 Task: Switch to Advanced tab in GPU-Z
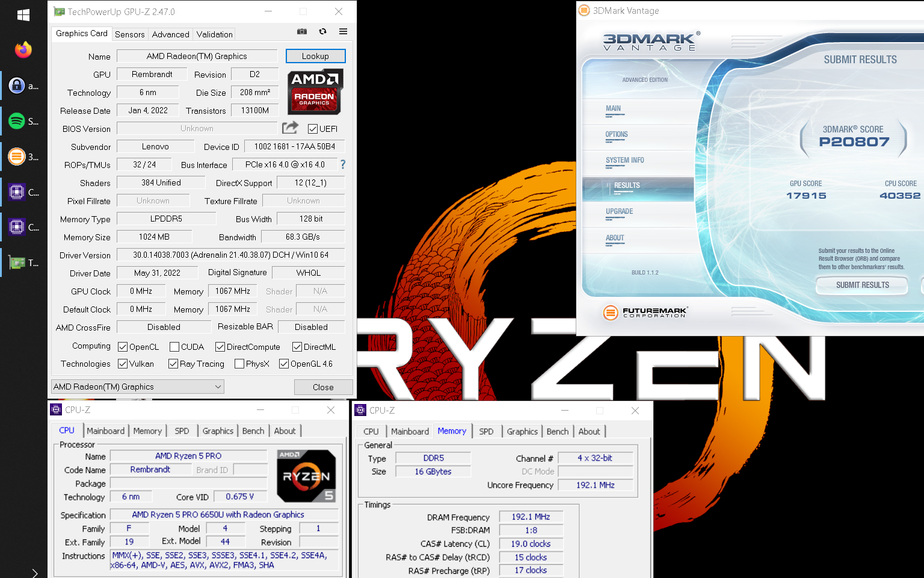tap(171, 34)
